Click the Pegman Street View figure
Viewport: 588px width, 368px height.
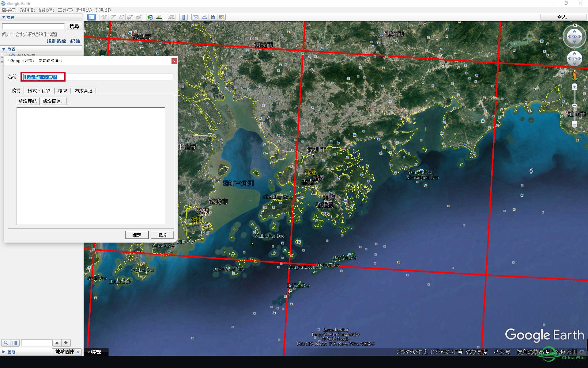pyautogui.click(x=575, y=75)
